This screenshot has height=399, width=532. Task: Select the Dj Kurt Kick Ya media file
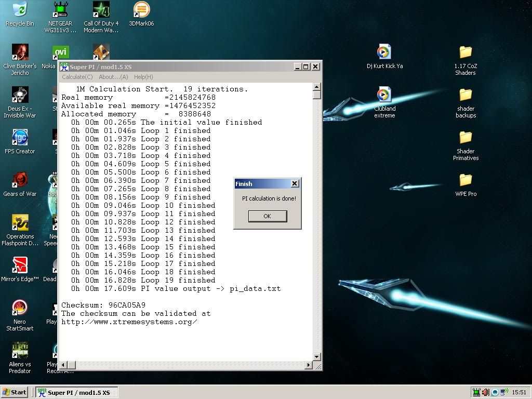click(384, 56)
